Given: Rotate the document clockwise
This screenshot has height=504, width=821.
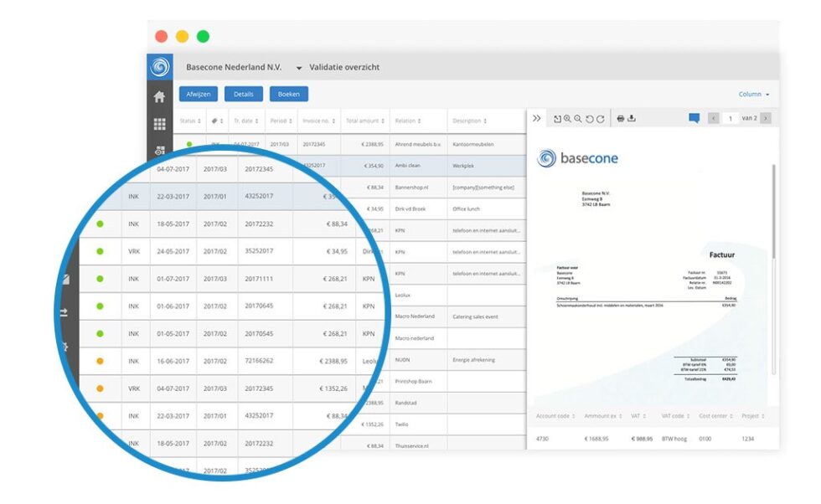Looking at the screenshot, I should pyautogui.click(x=601, y=119).
